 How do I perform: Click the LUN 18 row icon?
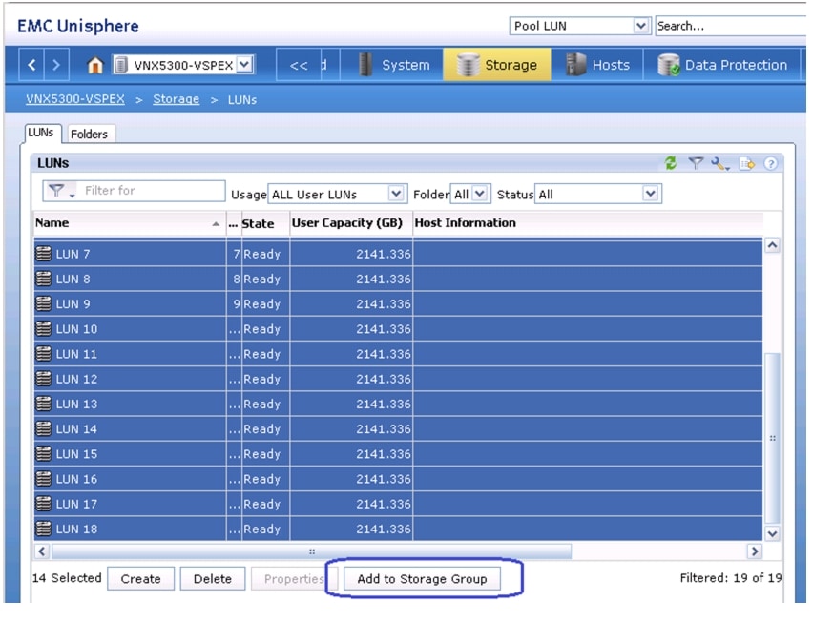pos(44,529)
